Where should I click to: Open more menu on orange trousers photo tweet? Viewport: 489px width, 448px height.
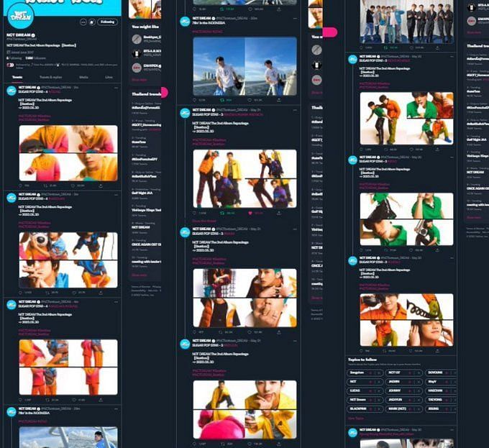(x=116, y=302)
